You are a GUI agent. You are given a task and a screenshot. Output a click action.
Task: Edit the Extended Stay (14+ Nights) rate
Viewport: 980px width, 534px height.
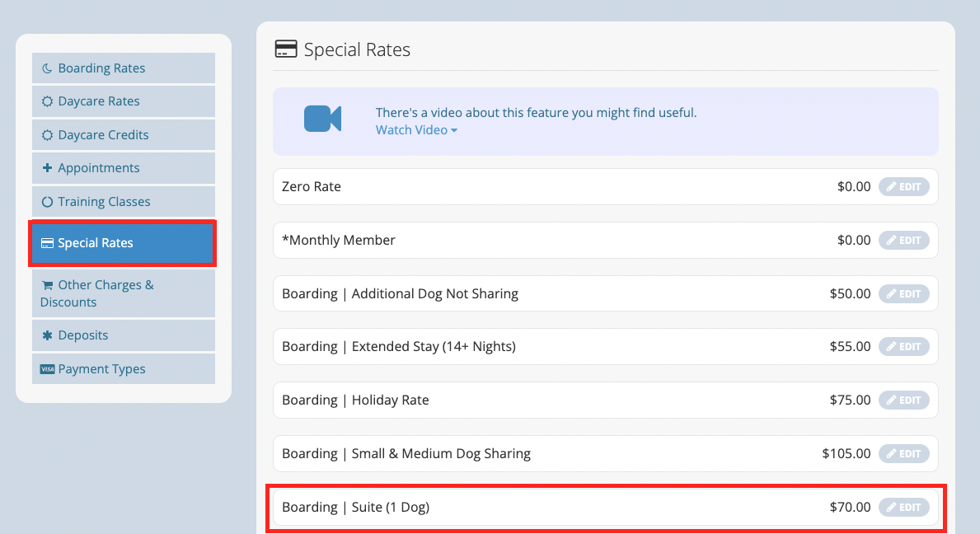[x=903, y=347]
